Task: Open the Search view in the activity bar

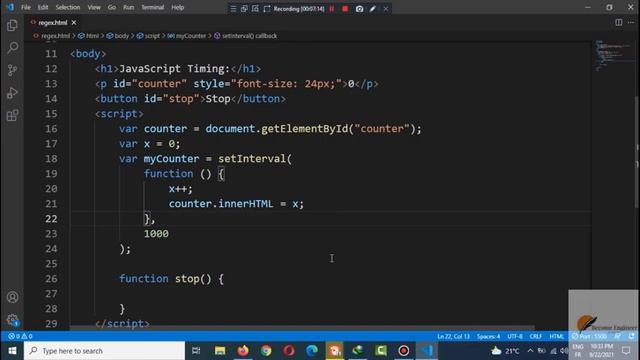Action: tap(12, 48)
